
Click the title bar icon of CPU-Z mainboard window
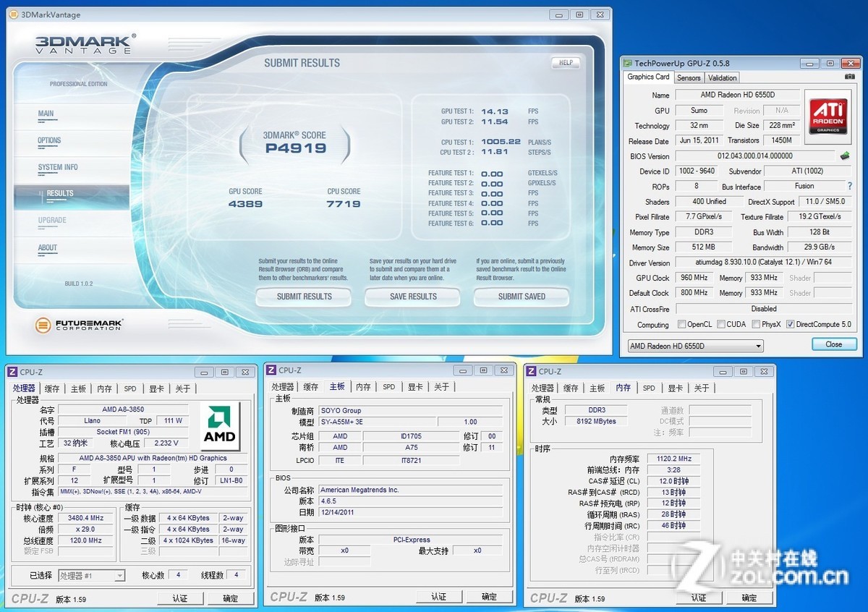(271, 370)
